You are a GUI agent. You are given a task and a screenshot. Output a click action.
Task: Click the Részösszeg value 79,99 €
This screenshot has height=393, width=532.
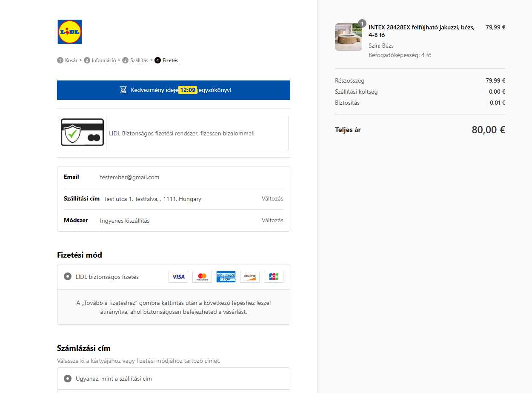[x=495, y=80]
